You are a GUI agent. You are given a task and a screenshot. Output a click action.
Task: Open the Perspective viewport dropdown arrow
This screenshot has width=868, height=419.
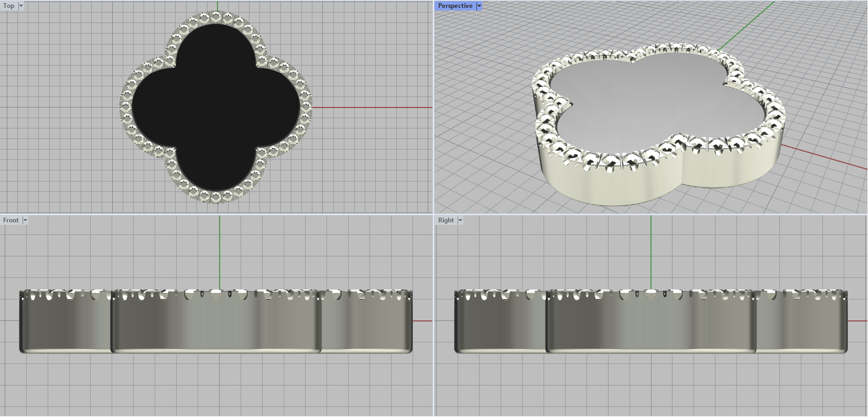point(479,6)
